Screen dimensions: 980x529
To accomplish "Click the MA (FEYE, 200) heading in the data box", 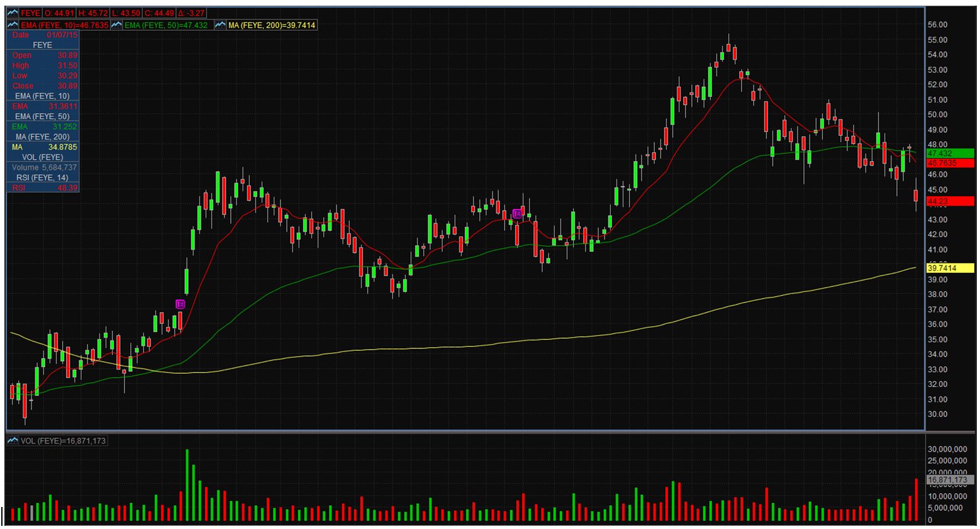I will (x=43, y=137).
